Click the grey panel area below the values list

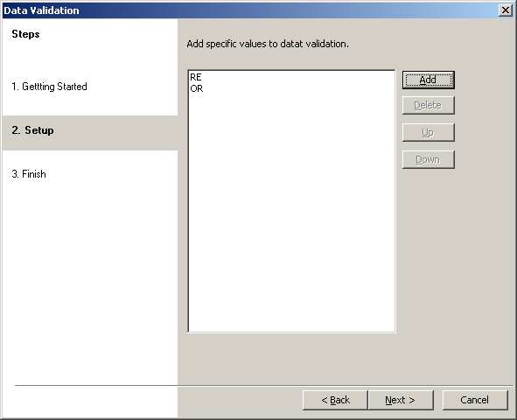(346, 359)
